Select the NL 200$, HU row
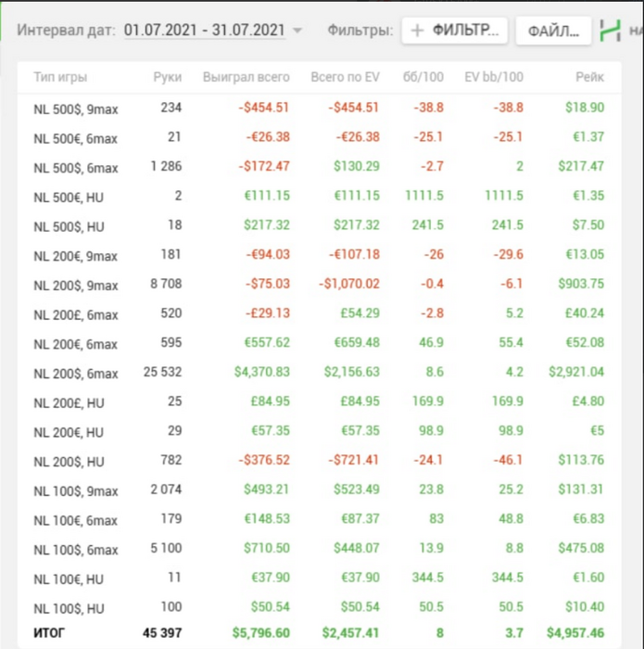This screenshot has height=649, width=644. pos(319,460)
